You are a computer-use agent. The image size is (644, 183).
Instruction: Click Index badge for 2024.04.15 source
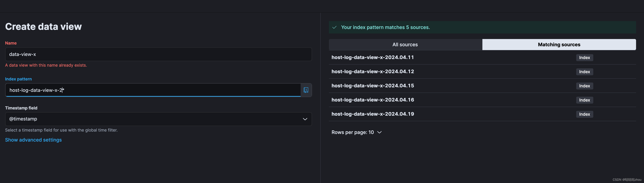[x=584, y=86]
